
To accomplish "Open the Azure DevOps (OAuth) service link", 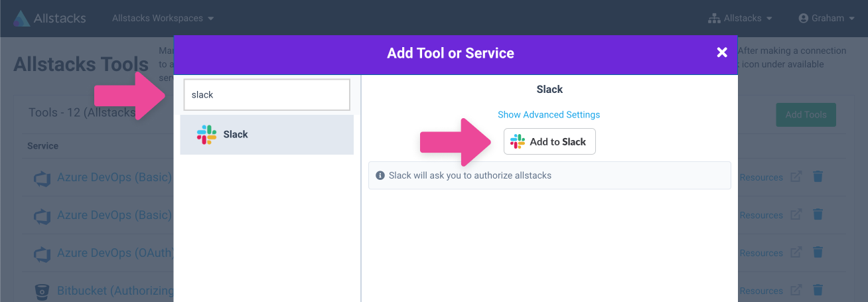I will [115, 253].
